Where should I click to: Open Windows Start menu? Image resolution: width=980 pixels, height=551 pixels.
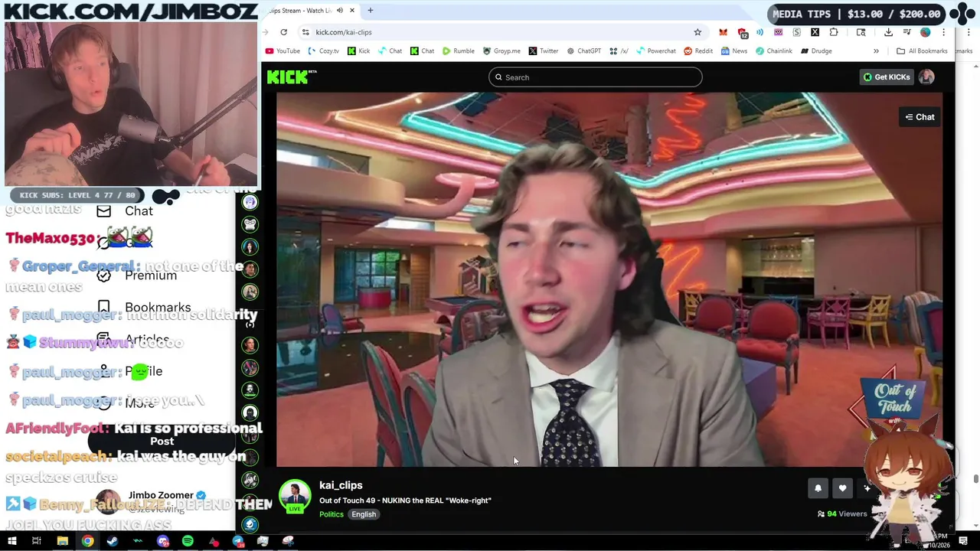pyautogui.click(x=11, y=541)
